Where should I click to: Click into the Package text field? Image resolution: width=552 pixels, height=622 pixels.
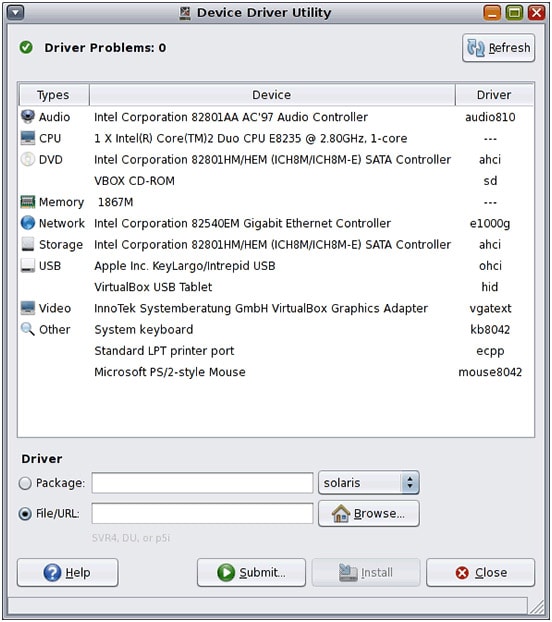click(x=203, y=483)
